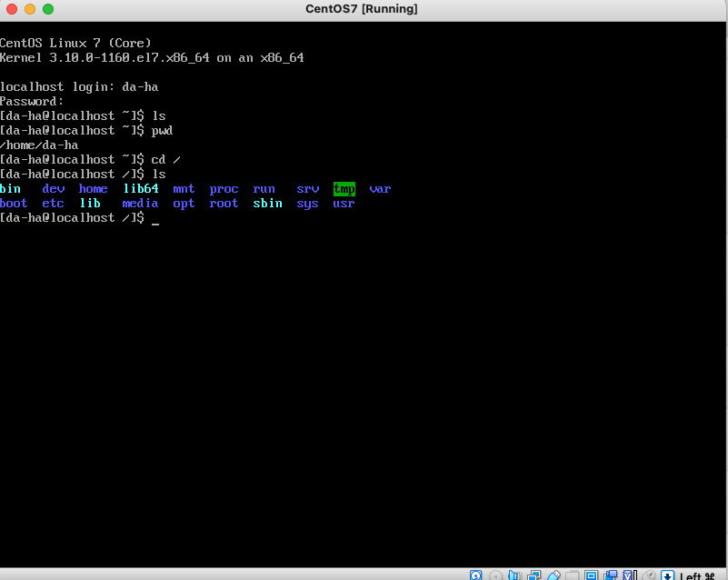Click the shared folders indicator icon
This screenshot has height=580, width=728.
tap(572, 575)
